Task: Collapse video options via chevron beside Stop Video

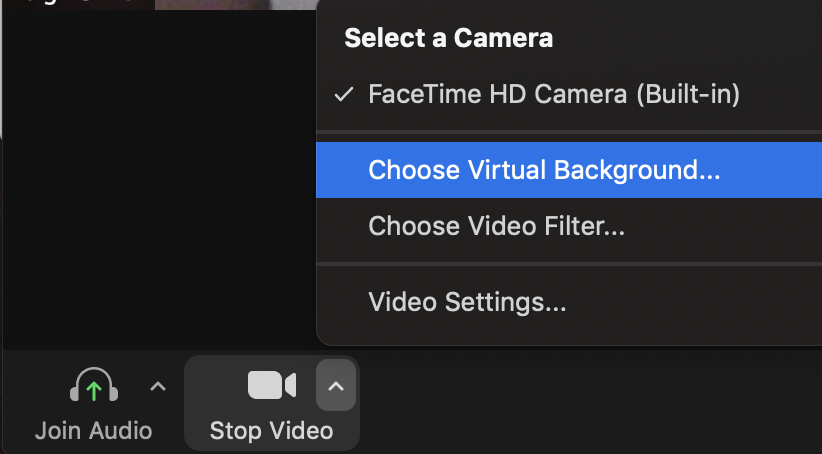Action: tap(336, 386)
